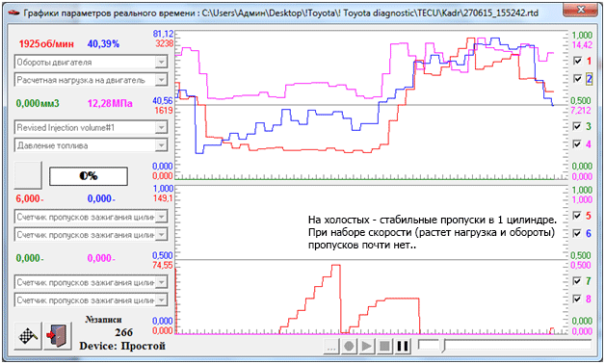The image size is (605, 364).
Task: Click the 40,39% load value
Action: pyautogui.click(x=103, y=44)
